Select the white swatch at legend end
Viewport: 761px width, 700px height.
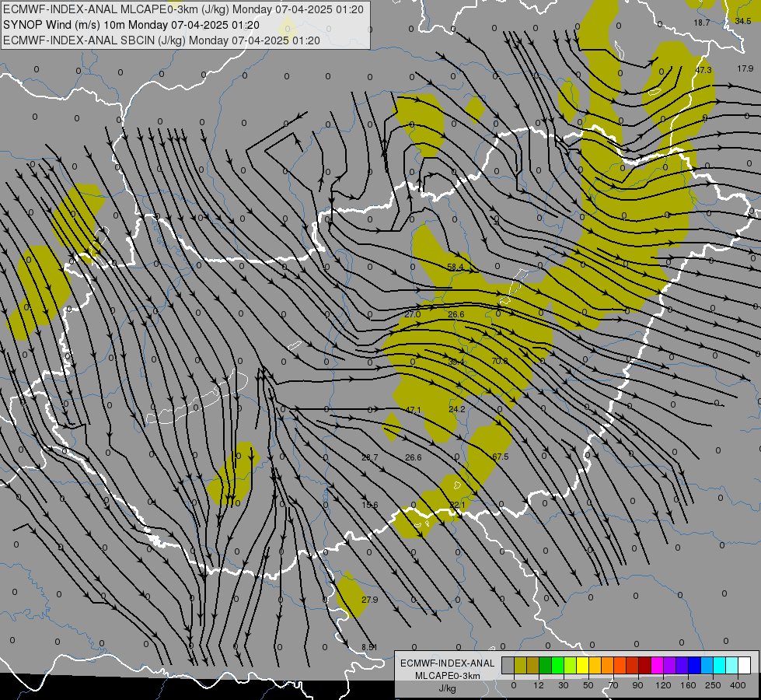point(745,665)
